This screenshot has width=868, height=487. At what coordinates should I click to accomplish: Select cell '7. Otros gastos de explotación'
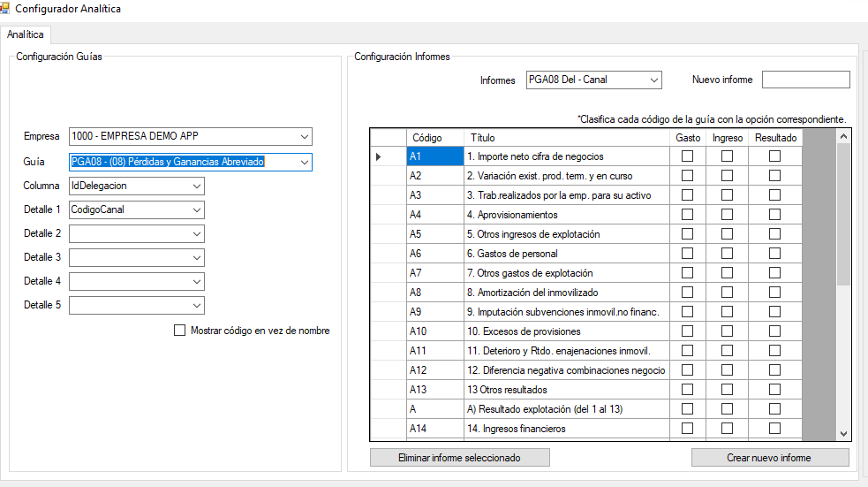567,272
